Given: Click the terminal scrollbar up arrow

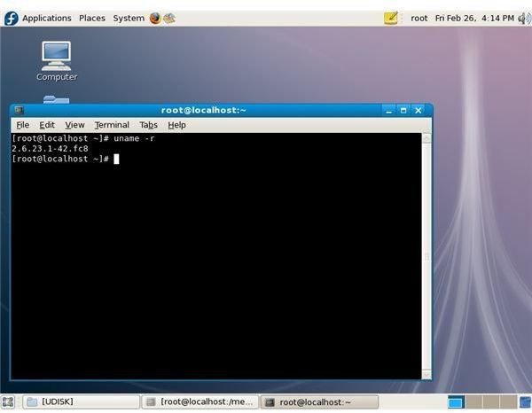Looking at the screenshot, I should click(x=426, y=137).
